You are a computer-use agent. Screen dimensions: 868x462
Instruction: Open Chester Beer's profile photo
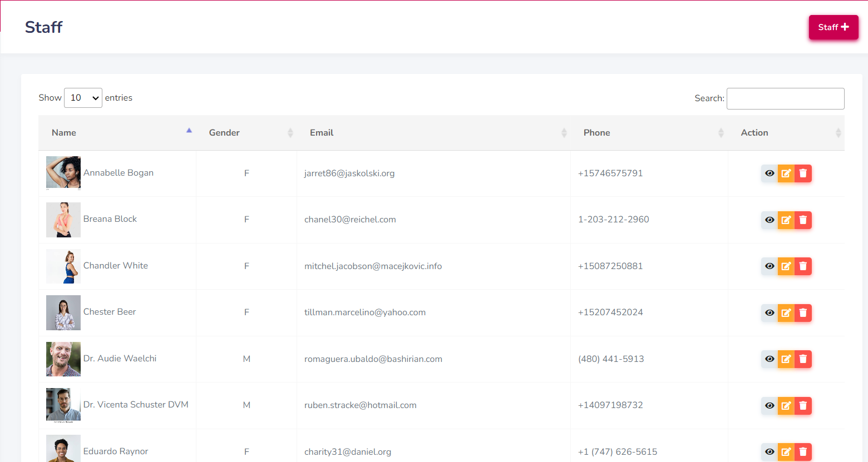63,312
